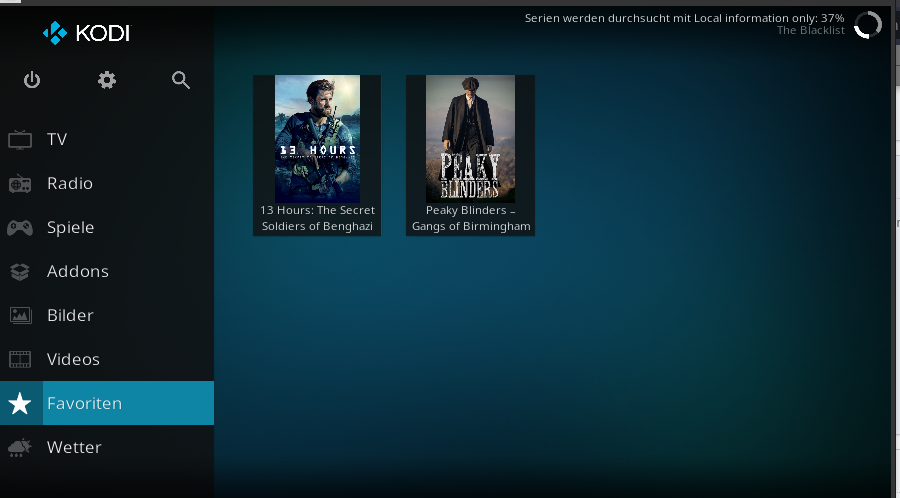This screenshot has width=900, height=498.
Task: Click the 'Peaky Blinders – Gangs of Birmingham' title
Action: [471, 218]
